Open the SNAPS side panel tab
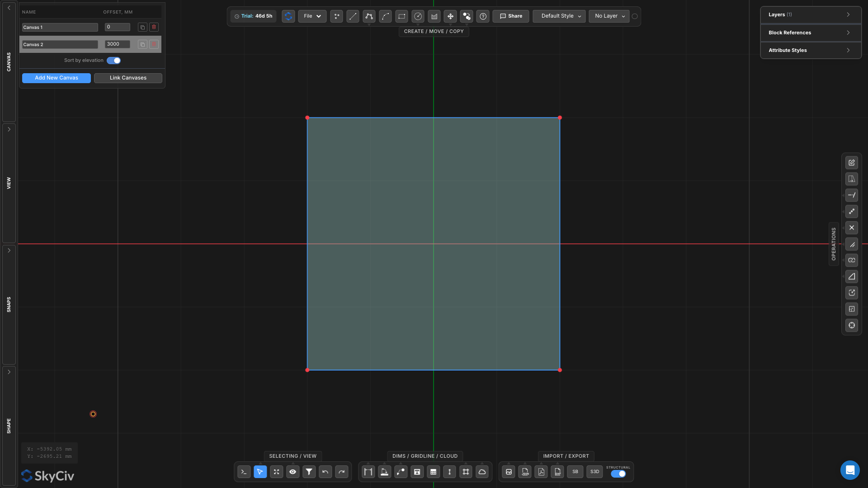 [x=9, y=304]
